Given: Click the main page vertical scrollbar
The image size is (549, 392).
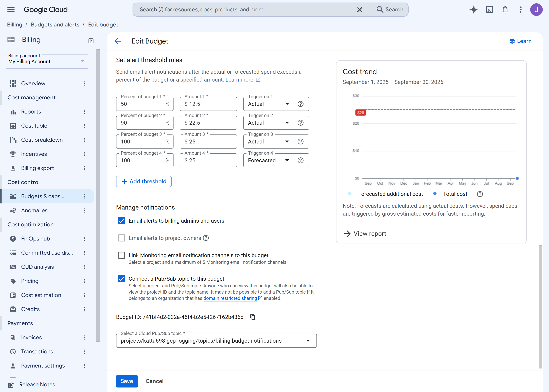Looking at the screenshot, I should (540, 307).
